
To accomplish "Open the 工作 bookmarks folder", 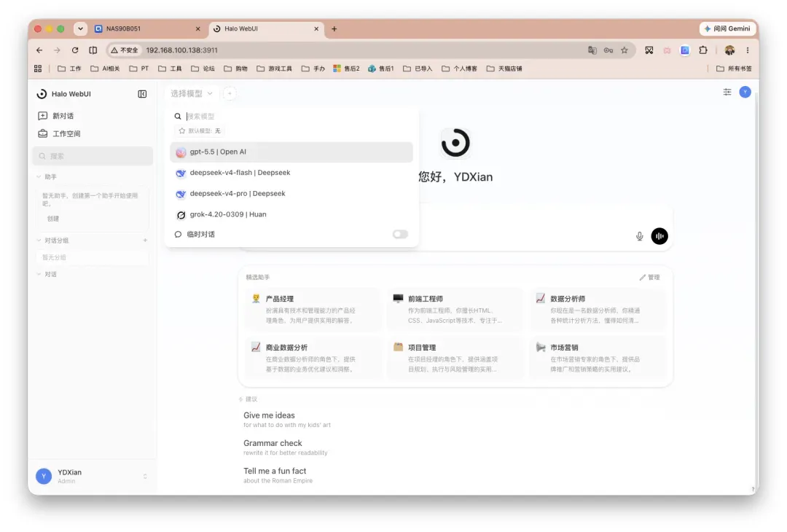I will (x=69, y=69).
